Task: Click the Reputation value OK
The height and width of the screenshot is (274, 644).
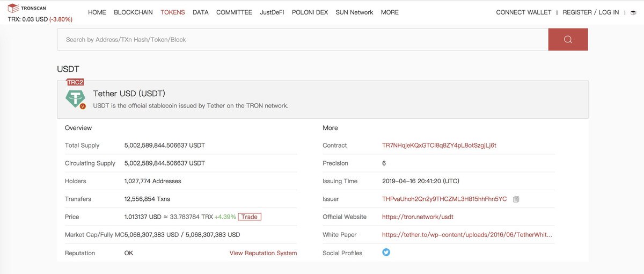Action: click(x=129, y=253)
